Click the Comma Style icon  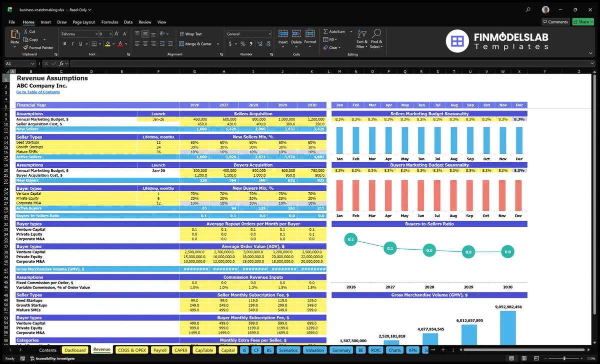pyautogui.click(x=251, y=43)
